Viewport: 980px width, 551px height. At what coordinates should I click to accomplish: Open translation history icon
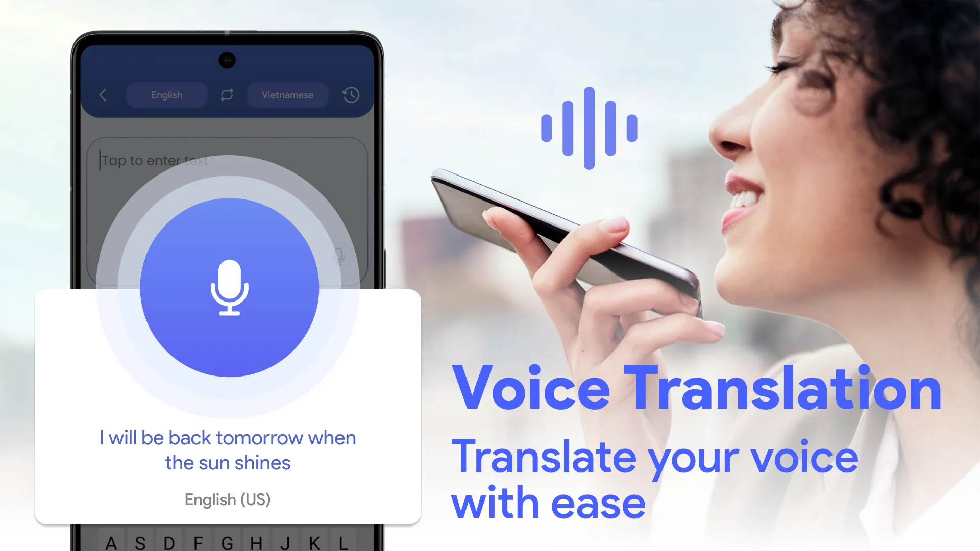click(x=350, y=95)
